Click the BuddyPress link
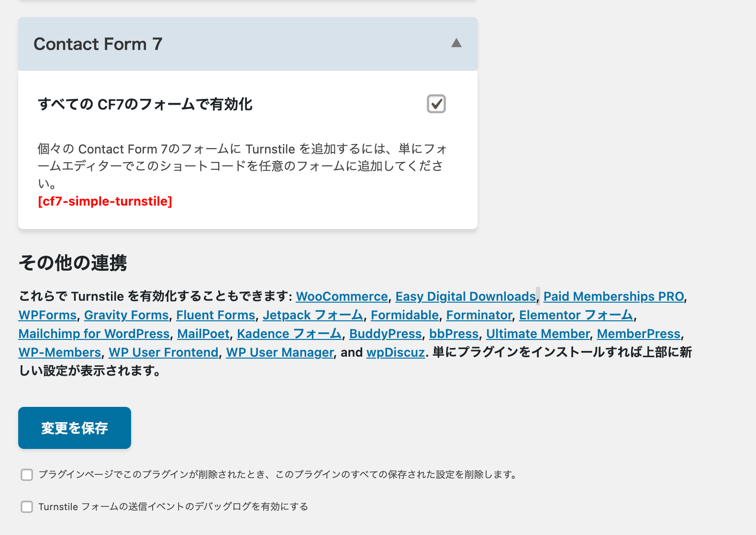This screenshot has height=535, width=756. coord(385,334)
